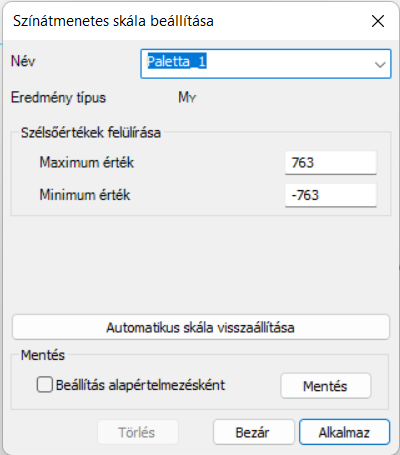Click the dialog title bar text
Image resolution: width=400 pixels, height=455 pixels.
coord(113,21)
